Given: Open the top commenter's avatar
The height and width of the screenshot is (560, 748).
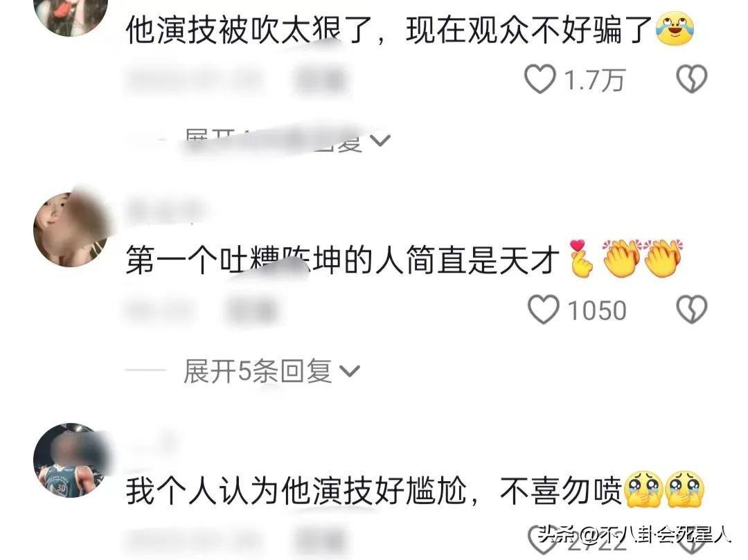Looking at the screenshot, I should coord(71,15).
